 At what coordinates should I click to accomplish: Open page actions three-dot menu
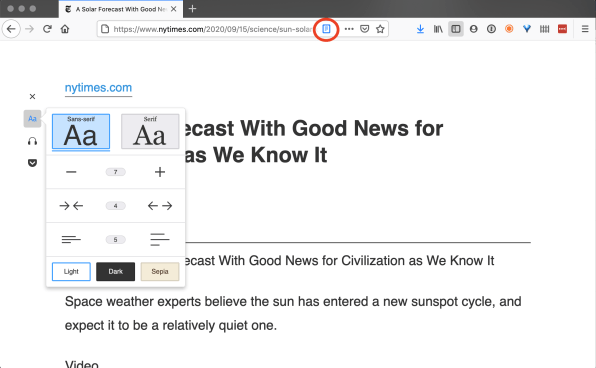pos(349,29)
